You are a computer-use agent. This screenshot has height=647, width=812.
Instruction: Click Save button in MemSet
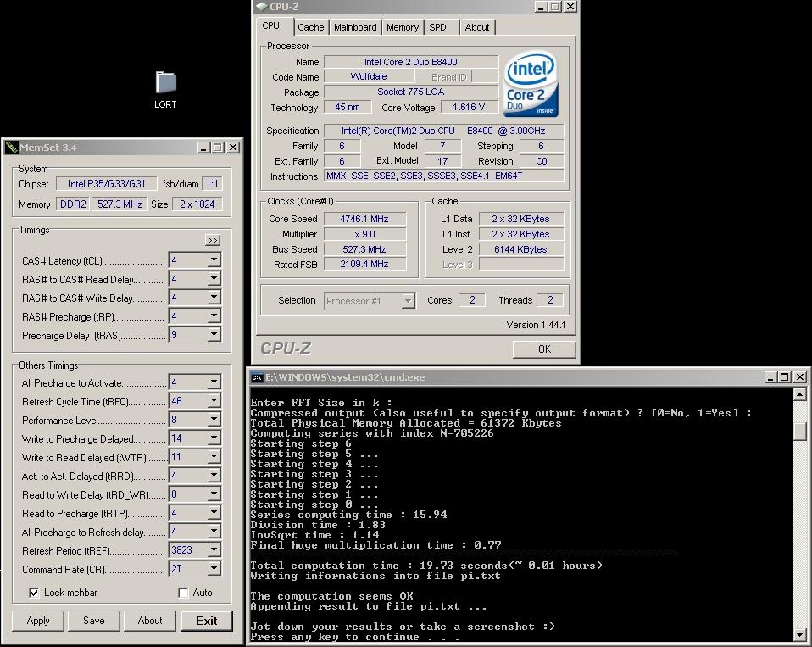pyautogui.click(x=94, y=621)
